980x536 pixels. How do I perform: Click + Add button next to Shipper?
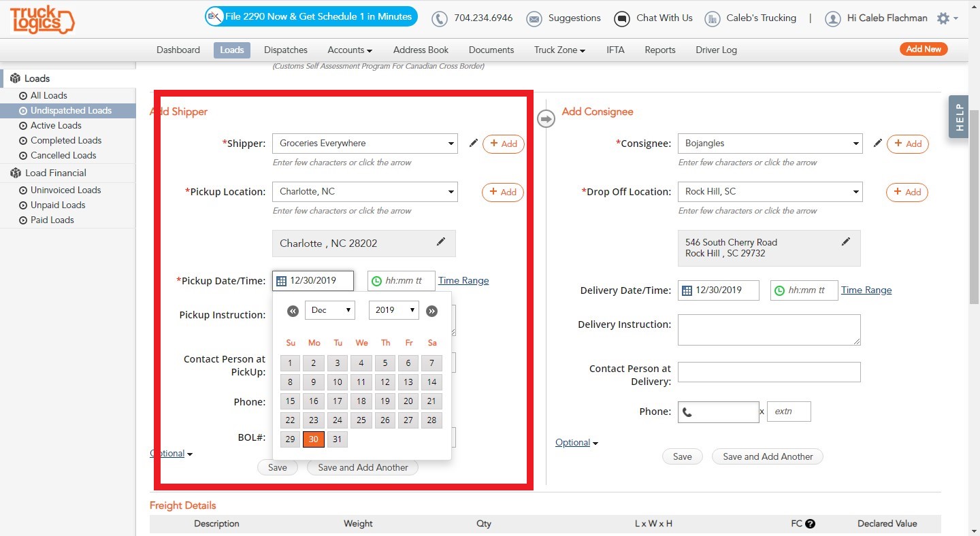(x=504, y=144)
